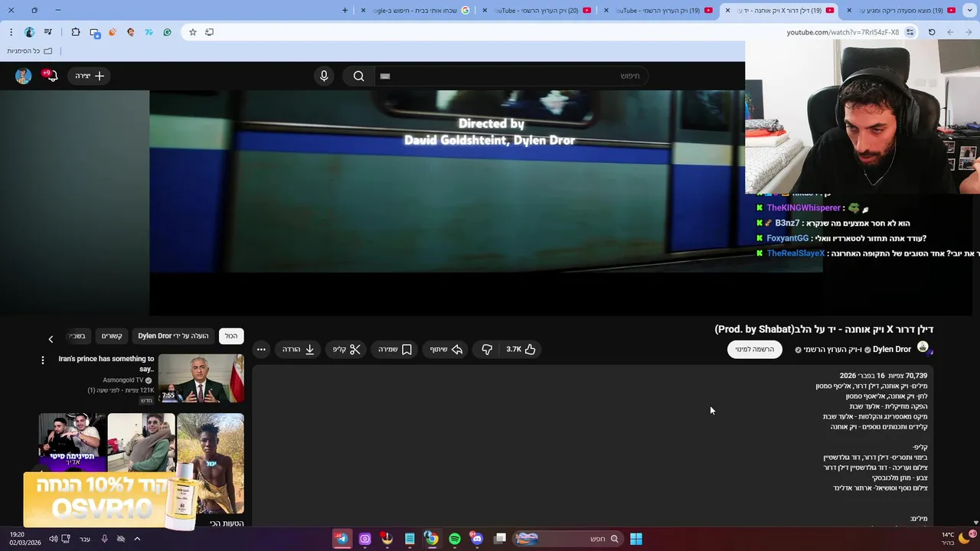Select the קשורים related chip
980x551 pixels.
click(112, 336)
